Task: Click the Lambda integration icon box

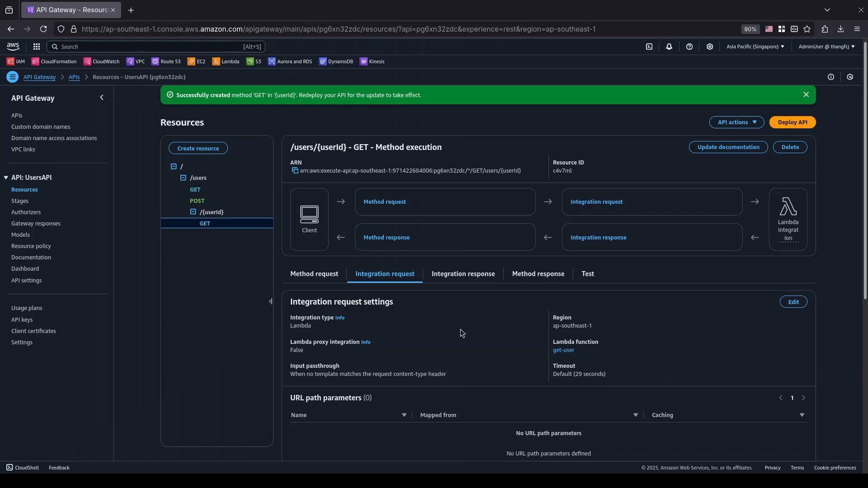Action: [788, 220]
